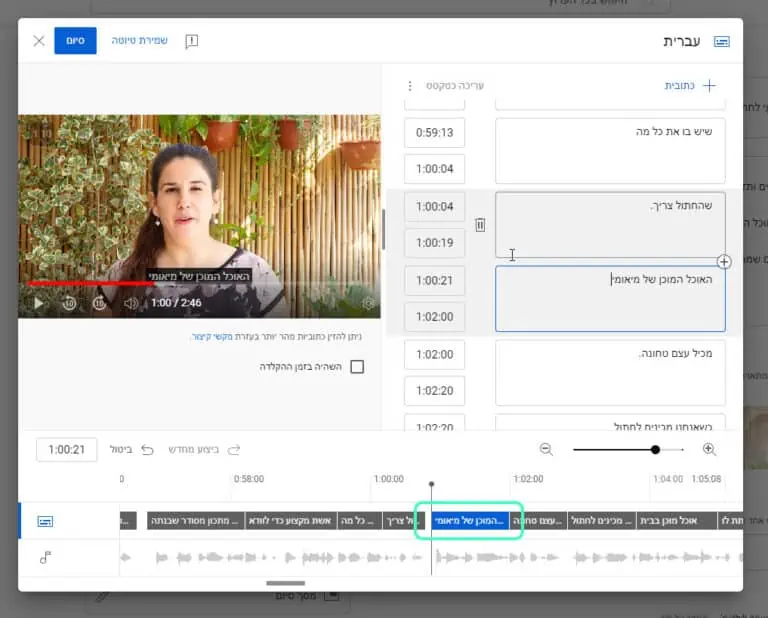Image resolution: width=768 pixels, height=618 pixels.
Task: Skip video forward 10 seconds
Action: (x=99, y=303)
